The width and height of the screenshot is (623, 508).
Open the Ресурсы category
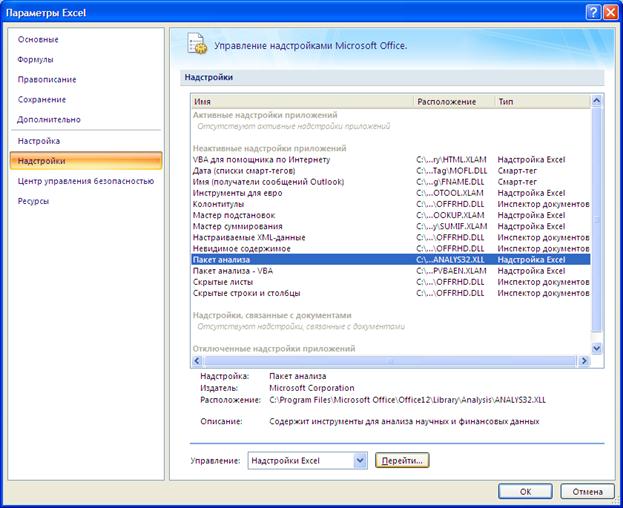pyautogui.click(x=33, y=201)
